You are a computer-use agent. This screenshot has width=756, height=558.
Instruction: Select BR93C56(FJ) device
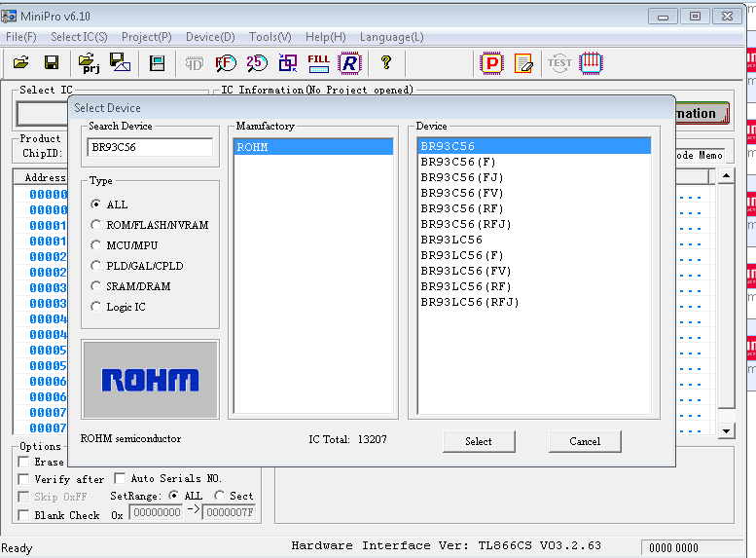(534, 177)
